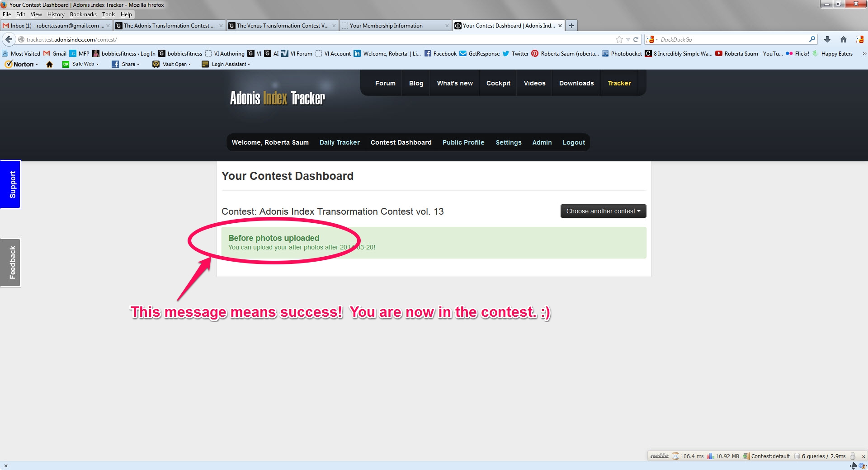
Task: Open the Gmail bookmark
Action: (55, 53)
